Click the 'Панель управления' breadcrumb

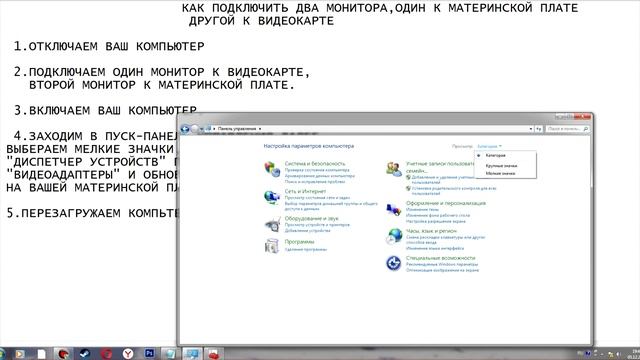pyautogui.click(x=237, y=129)
